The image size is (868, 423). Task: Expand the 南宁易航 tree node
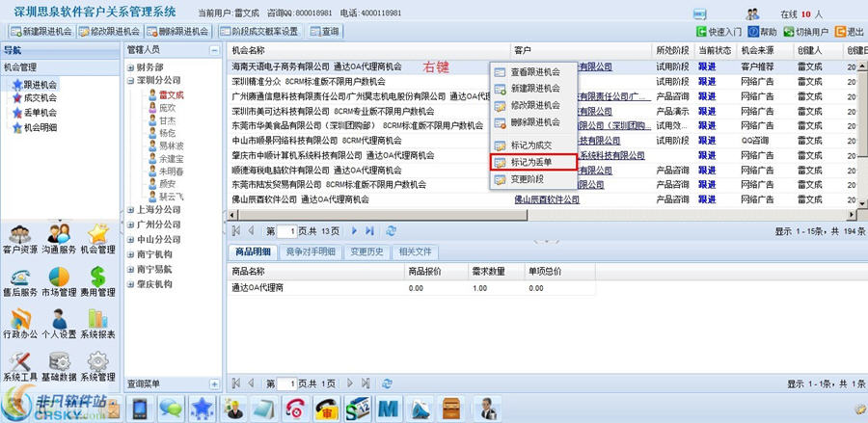point(130,269)
